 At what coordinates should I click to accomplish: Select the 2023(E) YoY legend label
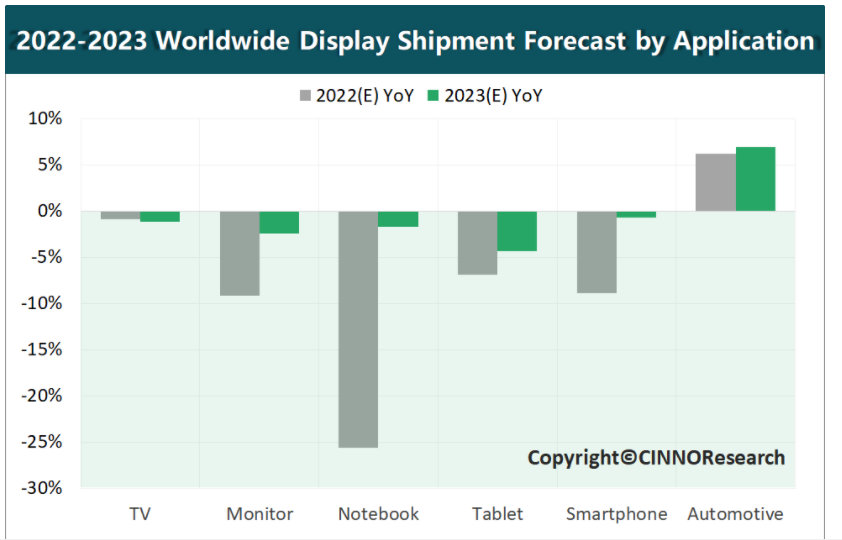tap(492, 96)
